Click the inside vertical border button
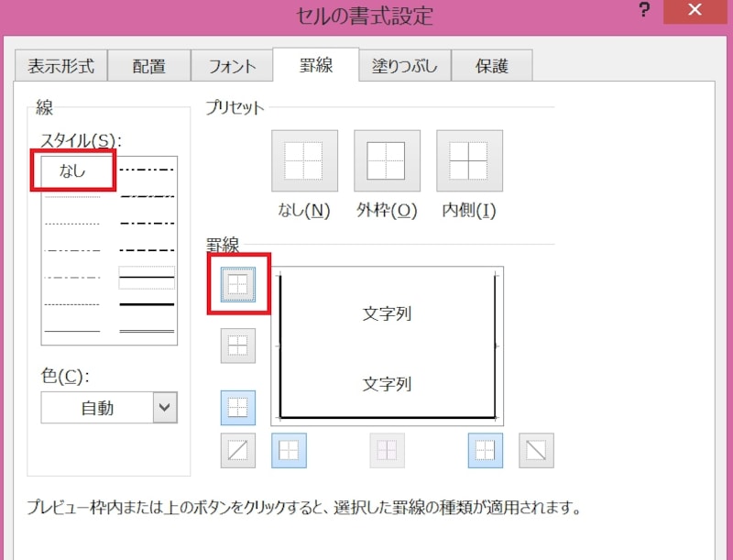The height and width of the screenshot is (560, 733). click(x=387, y=450)
